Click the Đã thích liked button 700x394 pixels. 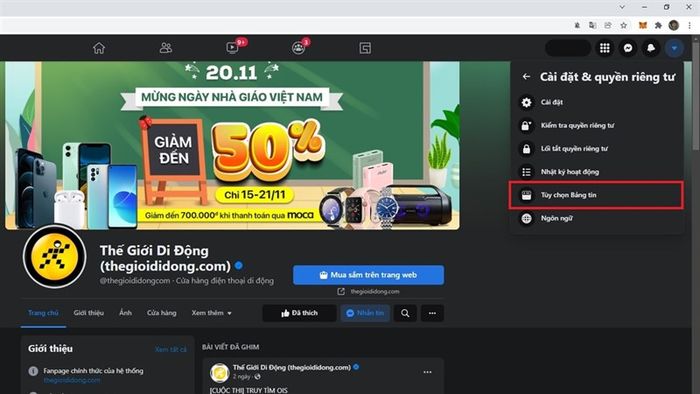(300, 313)
